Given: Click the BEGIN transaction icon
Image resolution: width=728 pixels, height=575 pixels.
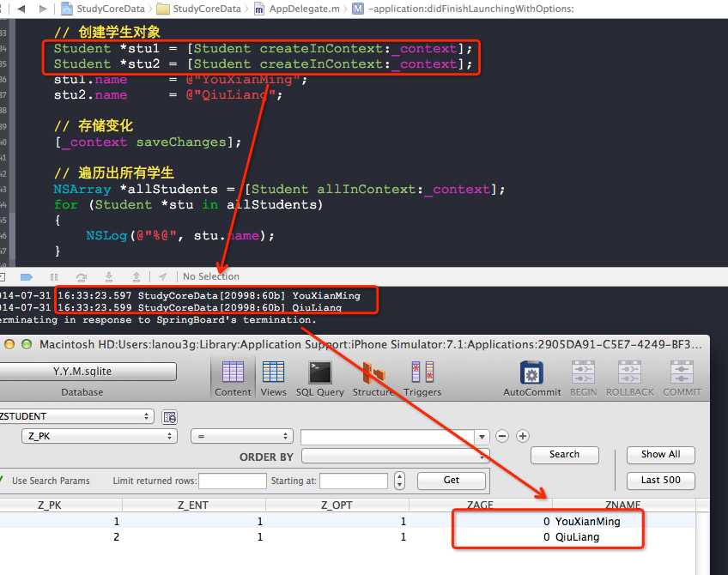Looking at the screenshot, I should [583, 372].
